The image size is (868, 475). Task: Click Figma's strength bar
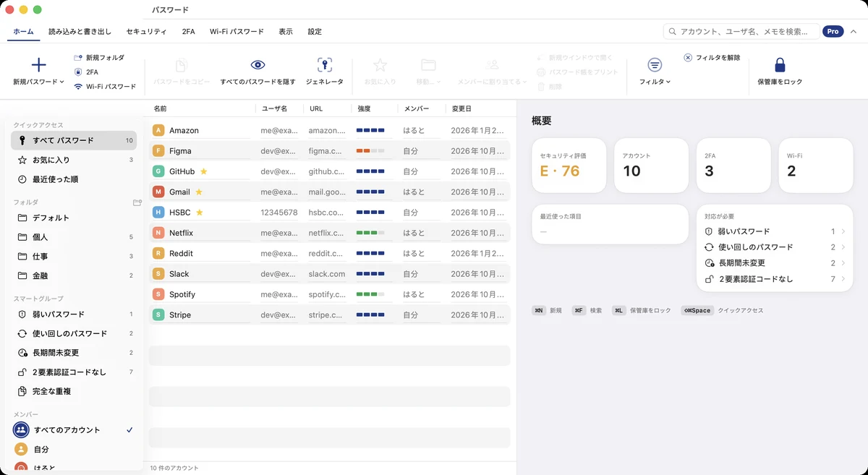(370, 150)
